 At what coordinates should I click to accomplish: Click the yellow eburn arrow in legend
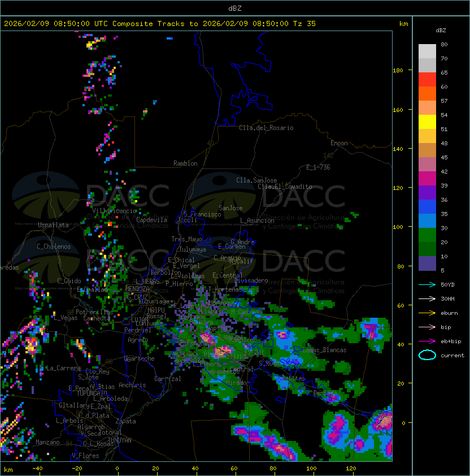coord(427,313)
